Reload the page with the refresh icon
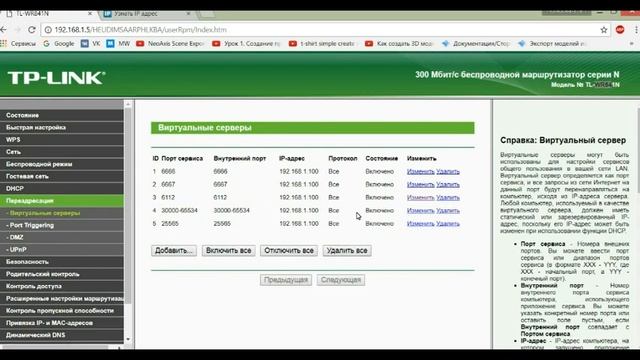Image resolution: width=640 pixels, height=360 pixels. (32, 29)
